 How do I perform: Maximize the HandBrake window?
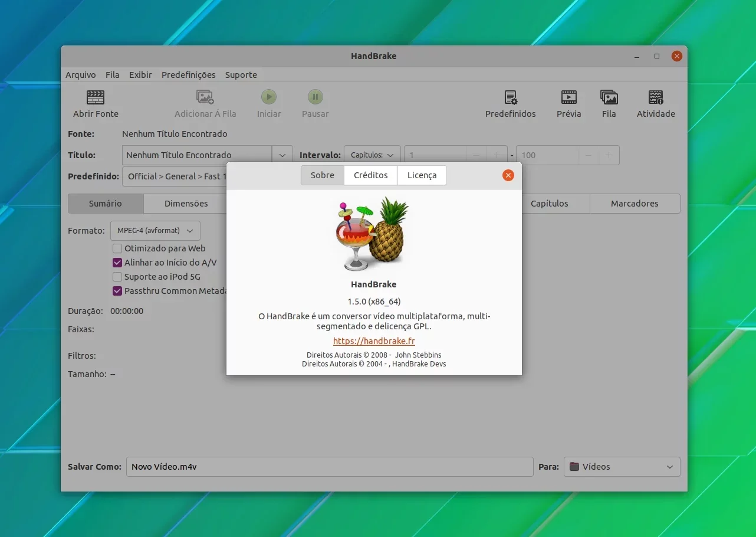coord(657,56)
